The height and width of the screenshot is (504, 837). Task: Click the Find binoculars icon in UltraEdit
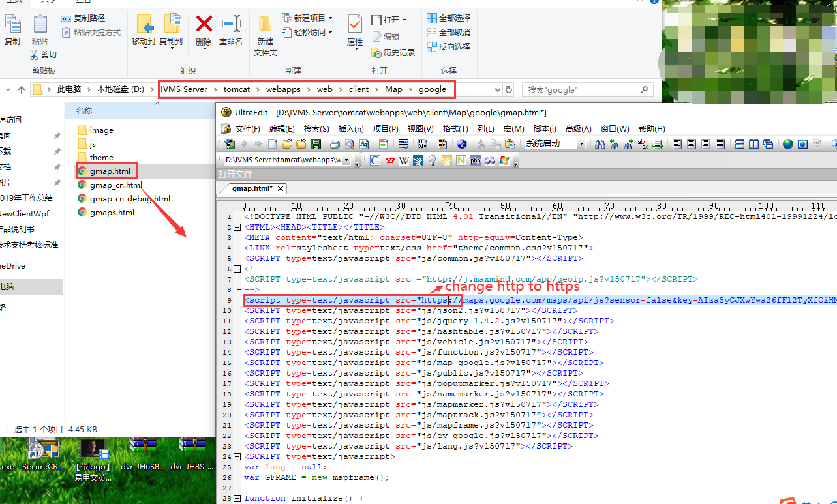click(600, 144)
